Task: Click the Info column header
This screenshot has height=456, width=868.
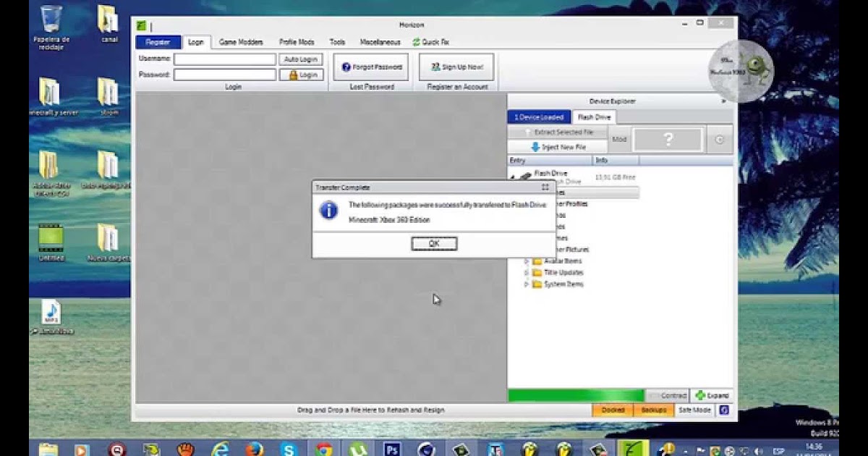Action: 616,160
